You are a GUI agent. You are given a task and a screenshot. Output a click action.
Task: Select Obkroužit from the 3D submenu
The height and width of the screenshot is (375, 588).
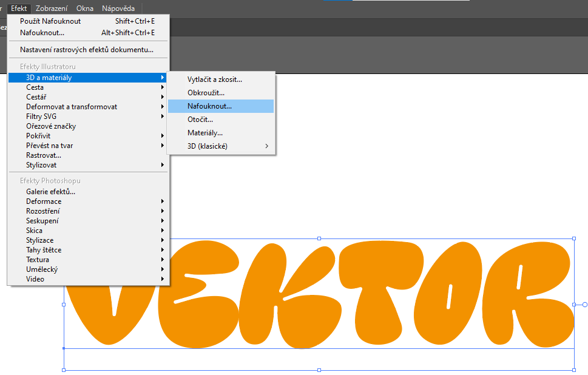click(x=206, y=93)
